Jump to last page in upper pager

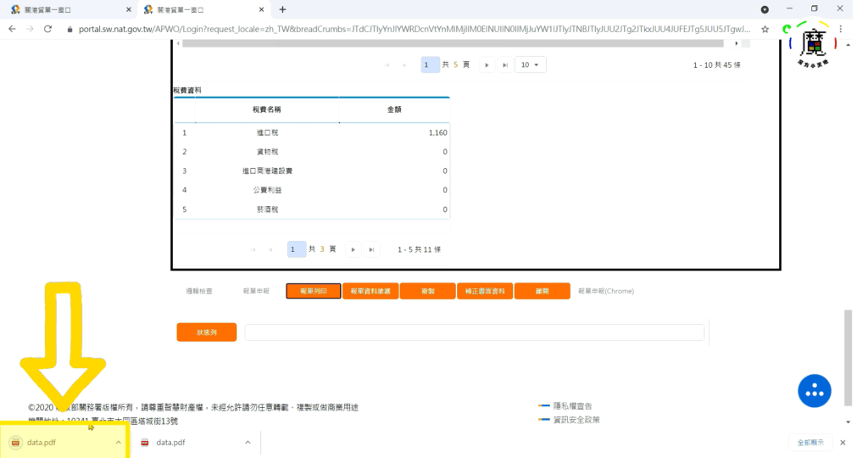pyautogui.click(x=505, y=64)
